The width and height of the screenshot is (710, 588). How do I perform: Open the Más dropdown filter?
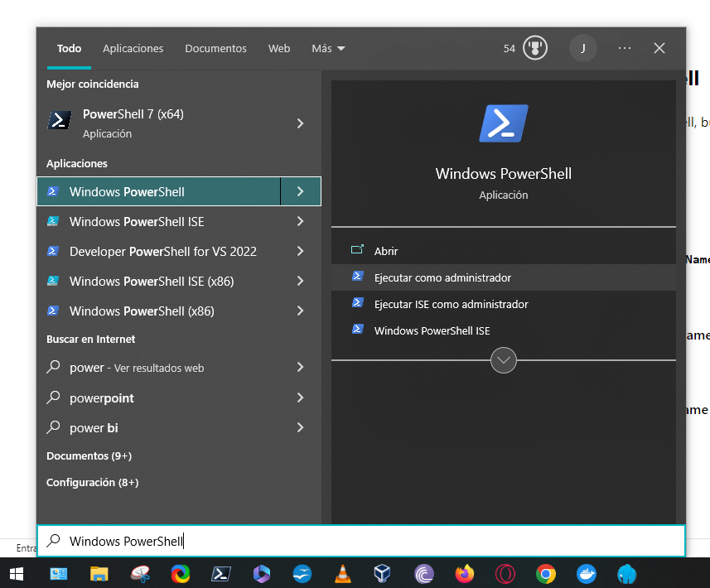328,48
